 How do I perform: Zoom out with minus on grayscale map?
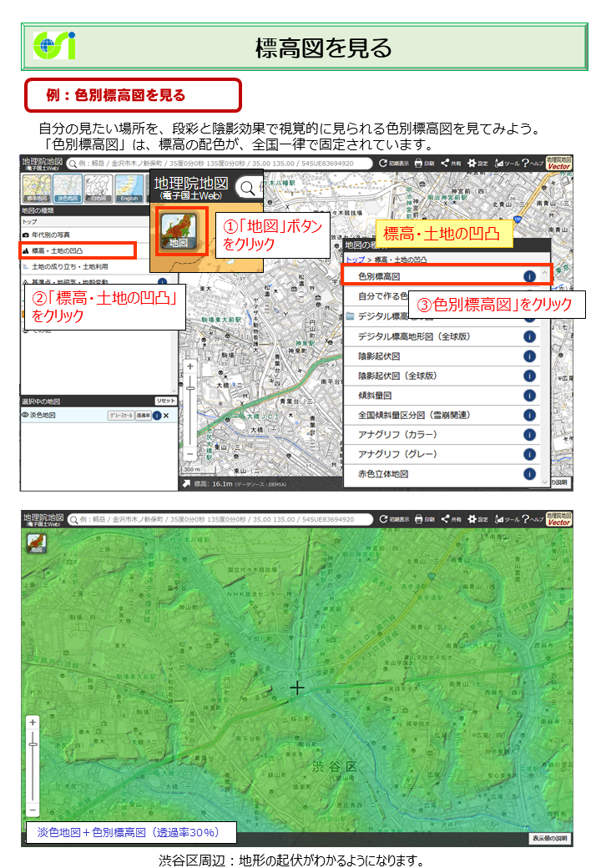(x=190, y=453)
